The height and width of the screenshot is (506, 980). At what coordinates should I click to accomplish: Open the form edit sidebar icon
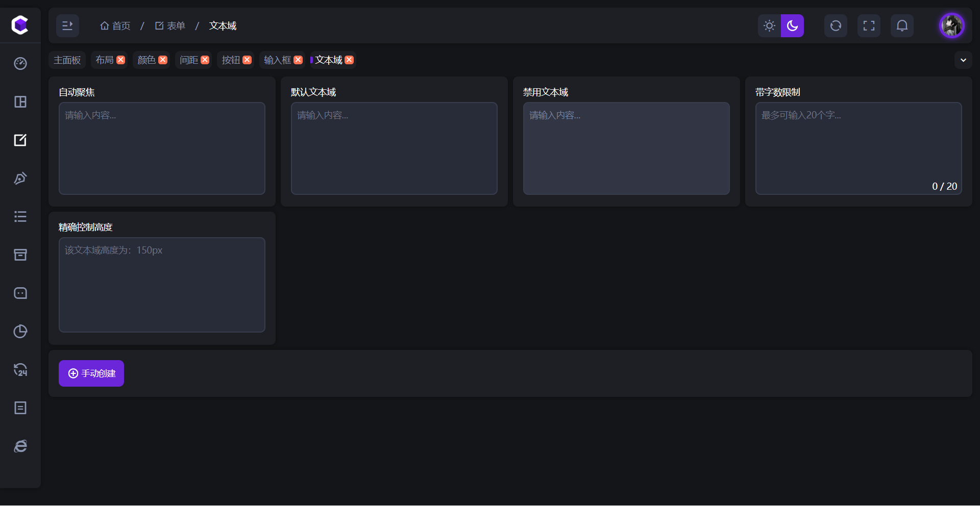20,140
